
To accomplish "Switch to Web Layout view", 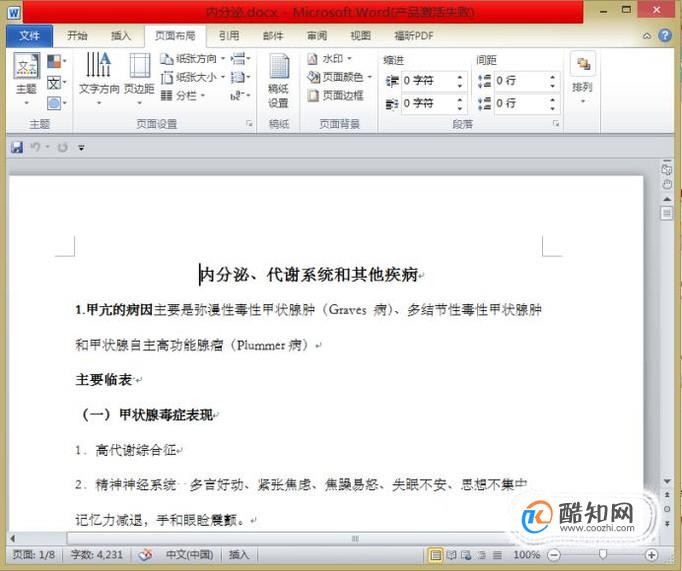I will click(x=466, y=555).
